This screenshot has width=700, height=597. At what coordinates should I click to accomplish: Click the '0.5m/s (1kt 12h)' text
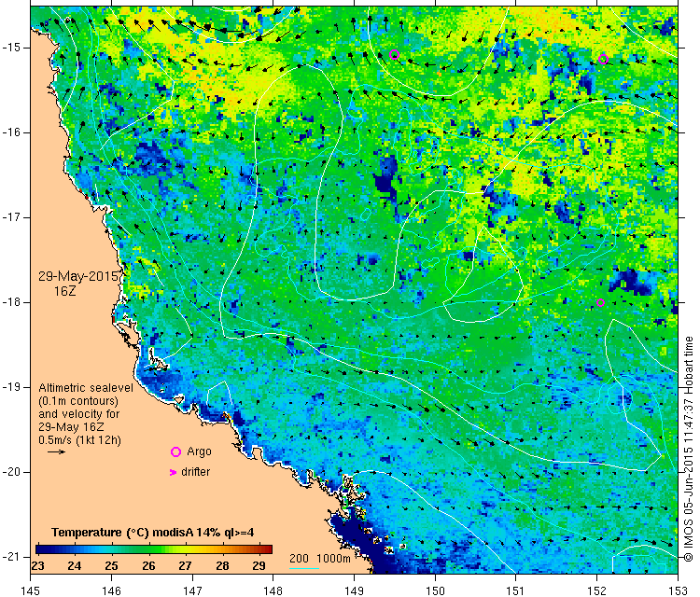pyautogui.click(x=79, y=440)
